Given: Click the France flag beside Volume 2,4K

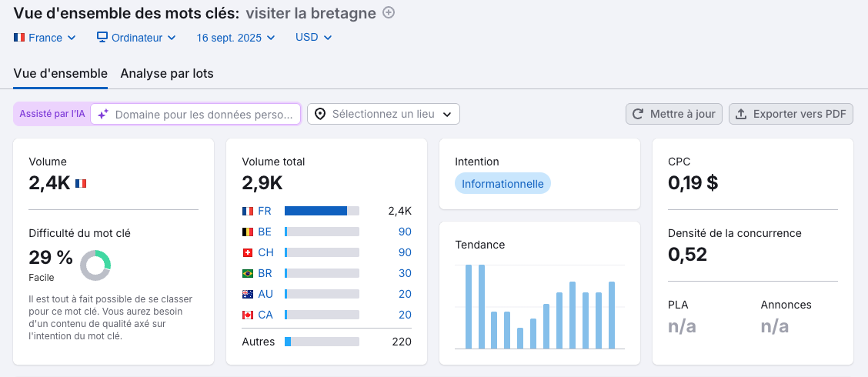Looking at the screenshot, I should [81, 183].
